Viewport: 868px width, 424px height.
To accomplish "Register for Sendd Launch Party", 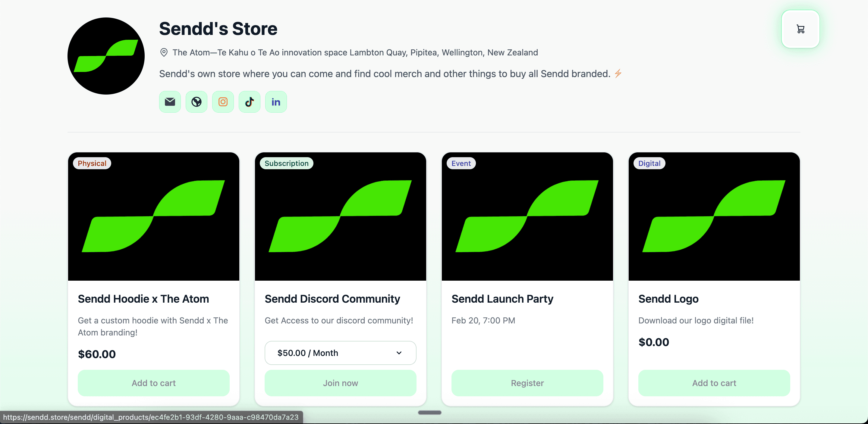I will 527,383.
